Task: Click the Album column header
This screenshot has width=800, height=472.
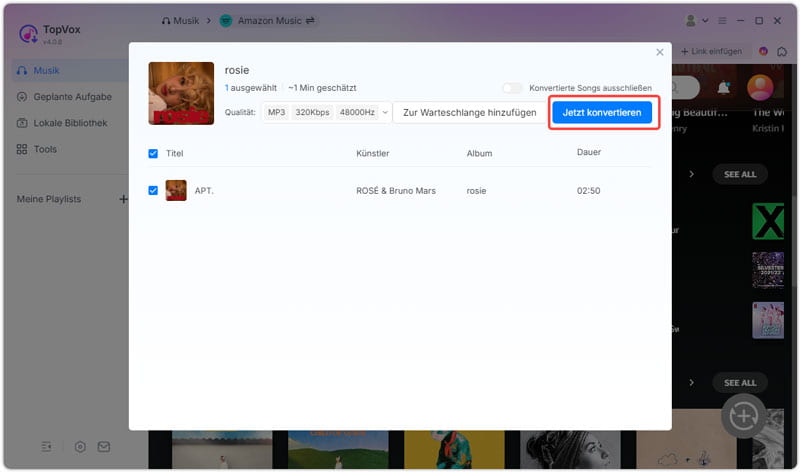Action: [479, 154]
